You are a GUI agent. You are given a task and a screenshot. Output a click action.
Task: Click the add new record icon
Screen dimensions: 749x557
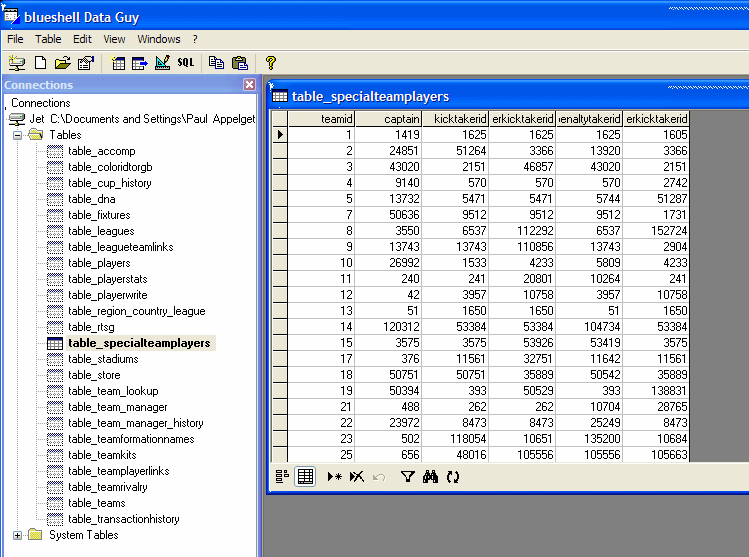[334, 477]
